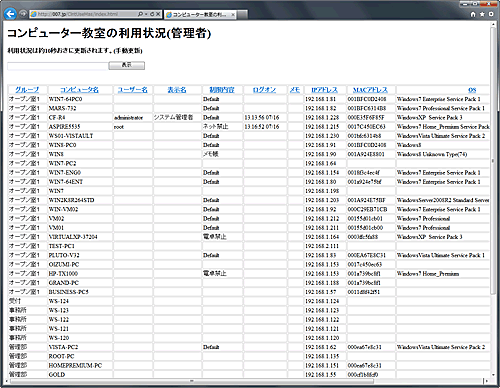Select computer name WIN2K8R264STD
500x388 pixels.
[x=71, y=200]
